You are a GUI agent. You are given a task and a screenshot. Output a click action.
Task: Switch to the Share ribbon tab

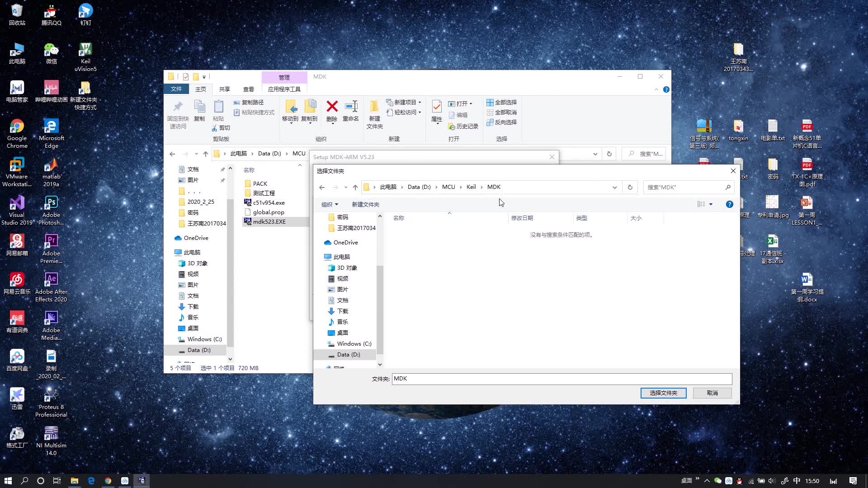pyautogui.click(x=224, y=89)
